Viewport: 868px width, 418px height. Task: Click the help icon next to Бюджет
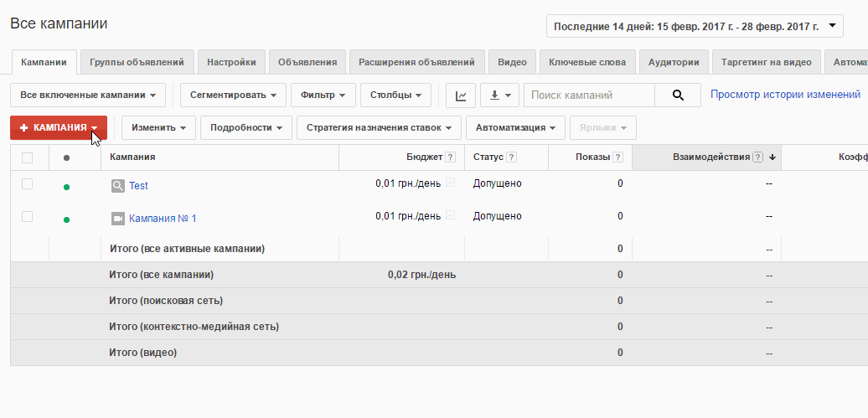[x=451, y=157]
